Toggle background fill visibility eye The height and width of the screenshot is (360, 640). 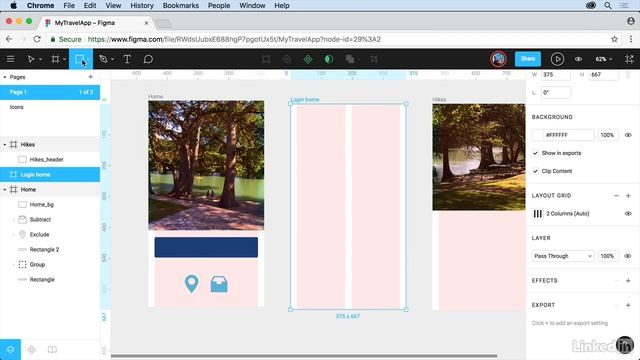pyautogui.click(x=628, y=135)
